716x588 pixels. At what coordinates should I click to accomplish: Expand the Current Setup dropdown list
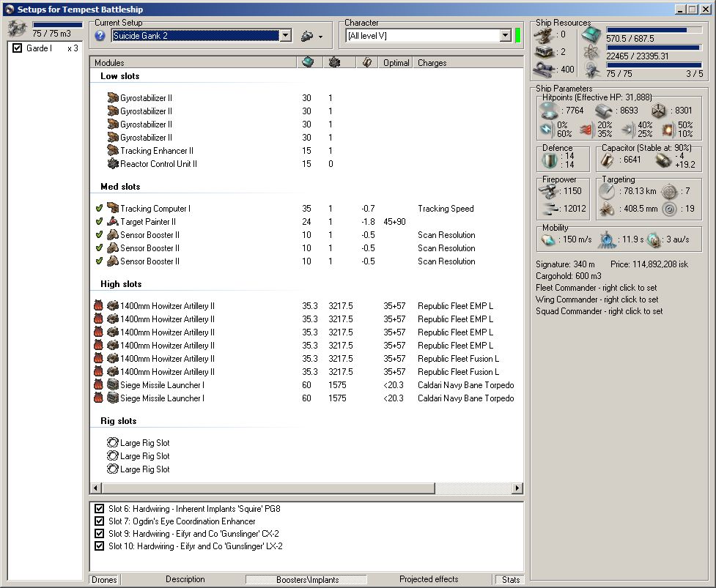coord(286,36)
